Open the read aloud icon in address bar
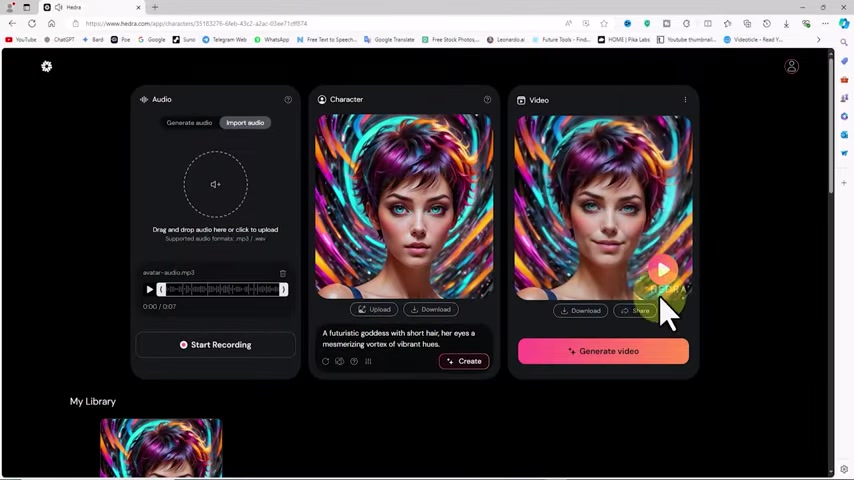The image size is (854, 480). (x=568, y=23)
